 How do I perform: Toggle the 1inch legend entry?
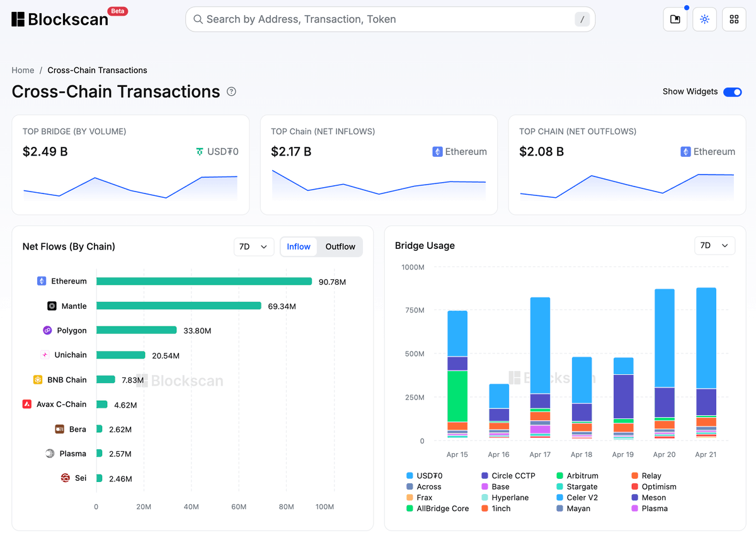496,508
